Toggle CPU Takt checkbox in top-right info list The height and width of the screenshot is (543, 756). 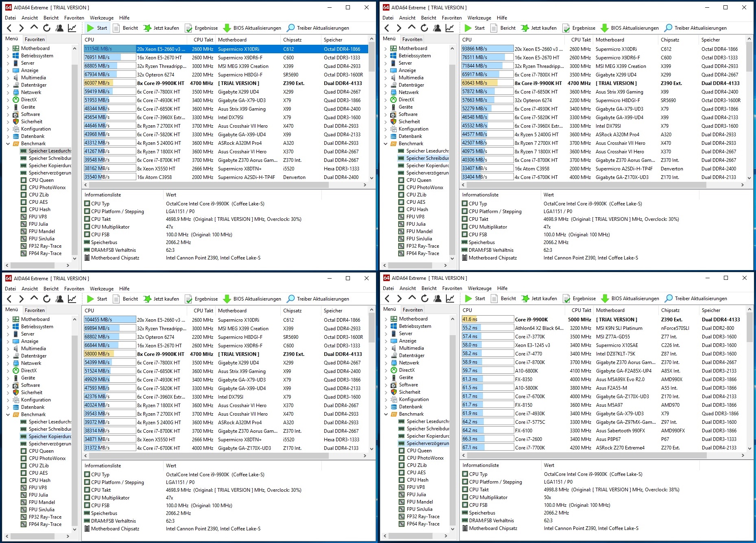(x=465, y=219)
